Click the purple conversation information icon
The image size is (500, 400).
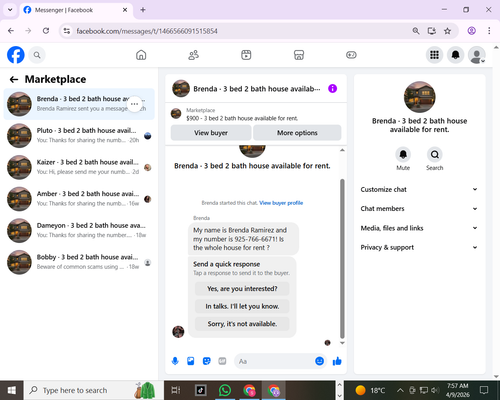coord(333,89)
